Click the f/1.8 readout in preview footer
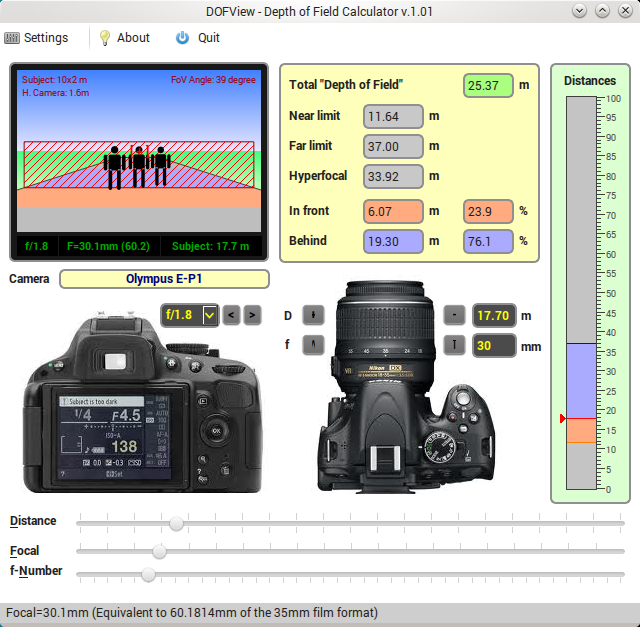640x627 pixels. tap(37, 247)
